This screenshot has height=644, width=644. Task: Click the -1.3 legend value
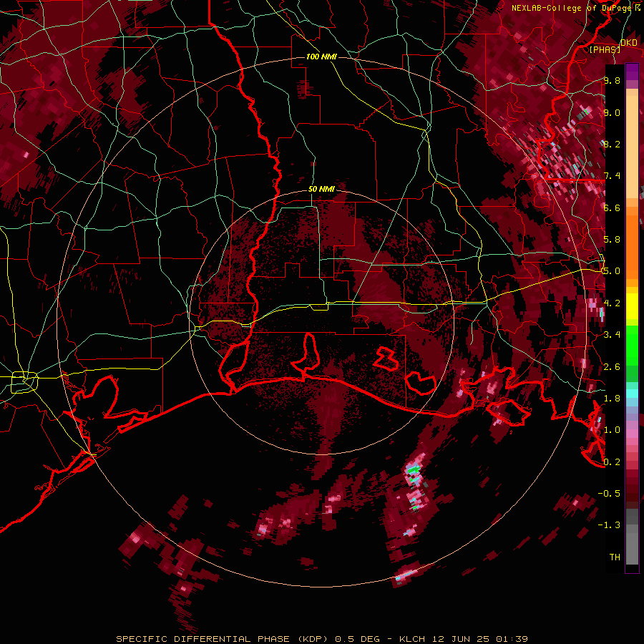[609, 525]
